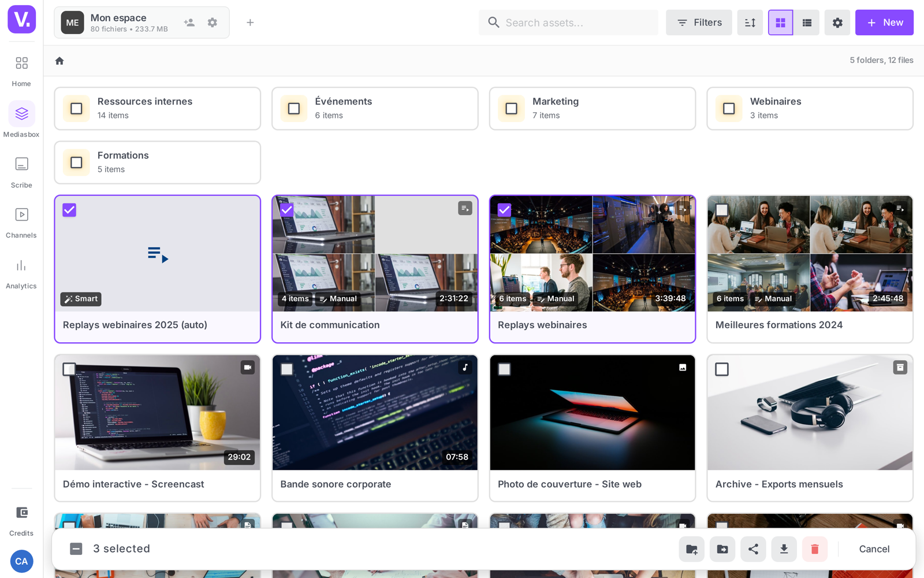Select Mediasbox in the sidebar
The width and height of the screenshot is (924, 578).
[21, 121]
